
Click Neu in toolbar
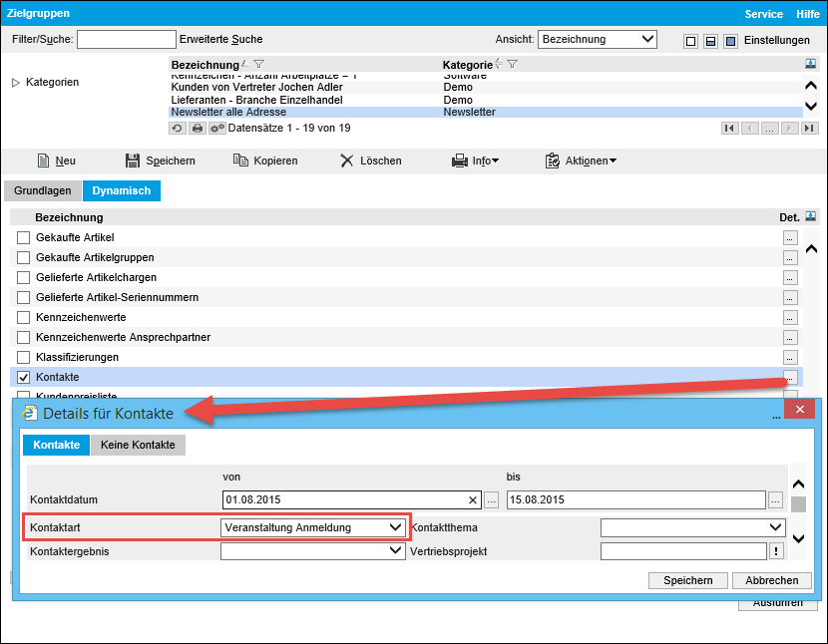tap(57, 161)
